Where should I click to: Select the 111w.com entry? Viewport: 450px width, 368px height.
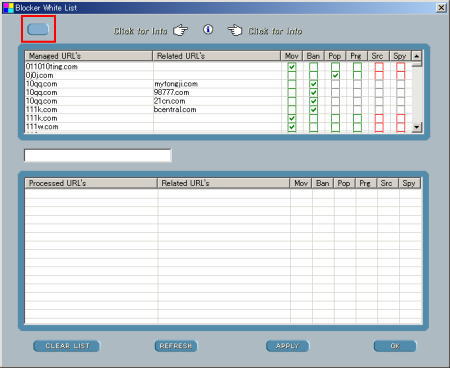coord(42,127)
